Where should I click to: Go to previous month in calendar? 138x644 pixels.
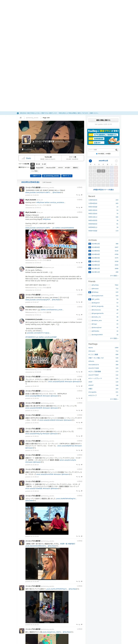click(90, 161)
